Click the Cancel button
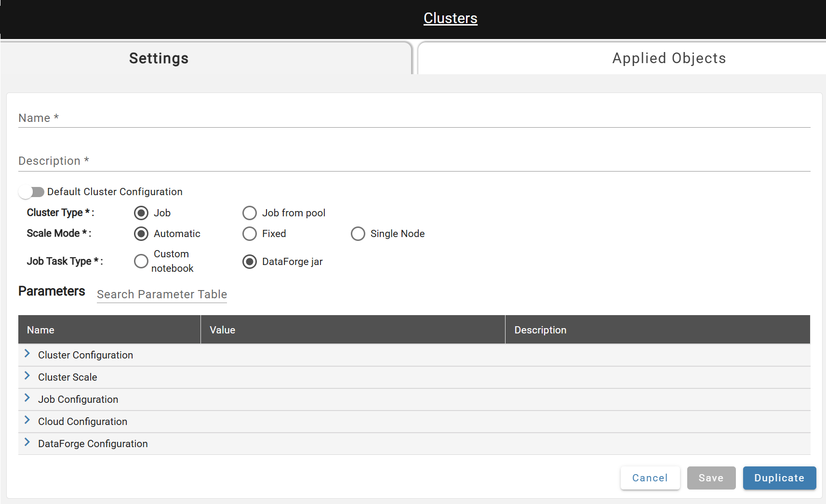The width and height of the screenshot is (826, 504). [x=650, y=478]
